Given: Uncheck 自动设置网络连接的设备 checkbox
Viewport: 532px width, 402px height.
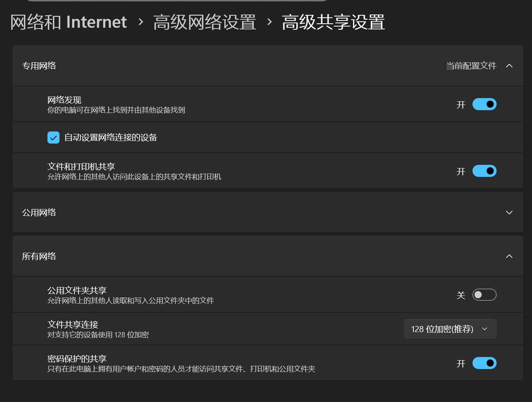Looking at the screenshot, I should click(x=53, y=137).
